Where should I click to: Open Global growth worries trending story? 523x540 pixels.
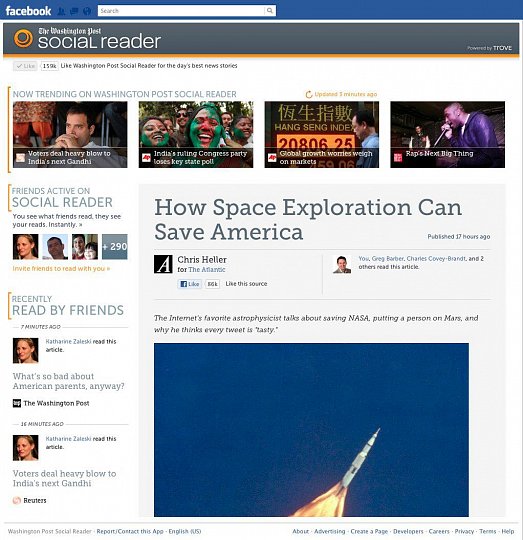click(x=322, y=134)
